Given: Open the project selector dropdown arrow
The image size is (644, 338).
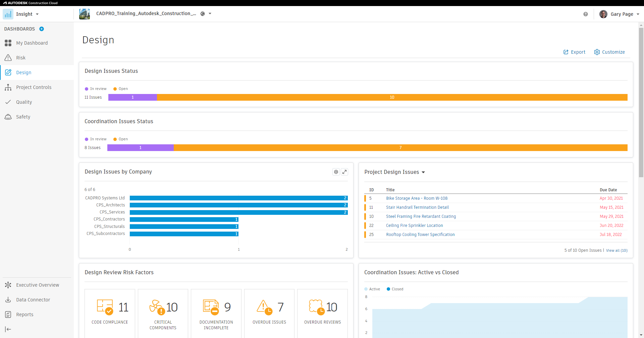Looking at the screenshot, I should [x=210, y=14].
